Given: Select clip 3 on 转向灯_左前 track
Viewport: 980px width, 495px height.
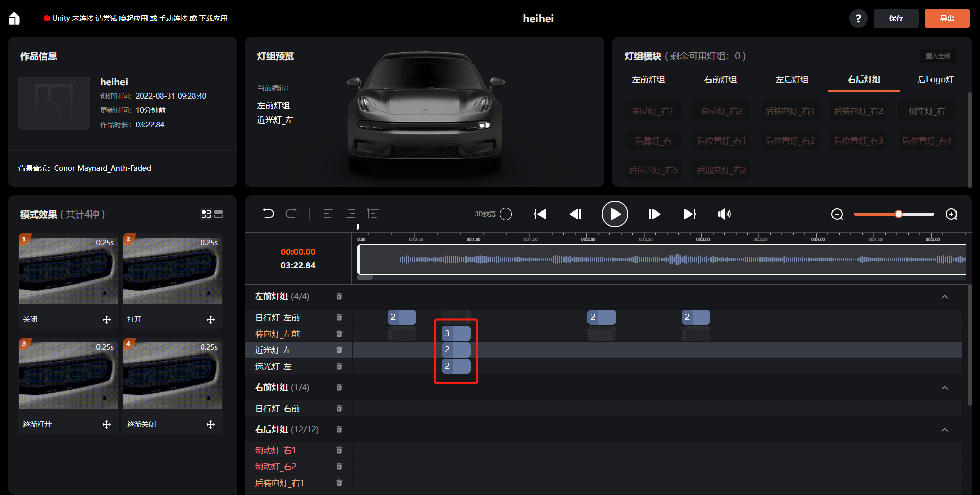Looking at the screenshot, I should click(456, 334).
